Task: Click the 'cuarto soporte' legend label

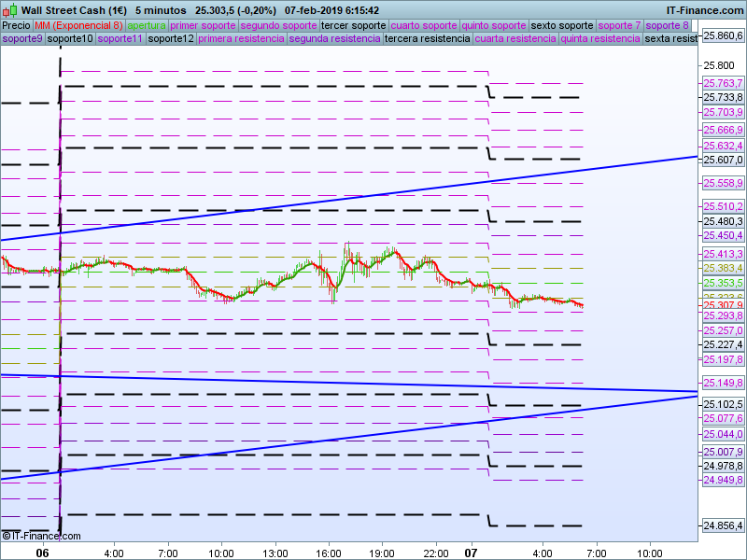Action: click(x=425, y=25)
